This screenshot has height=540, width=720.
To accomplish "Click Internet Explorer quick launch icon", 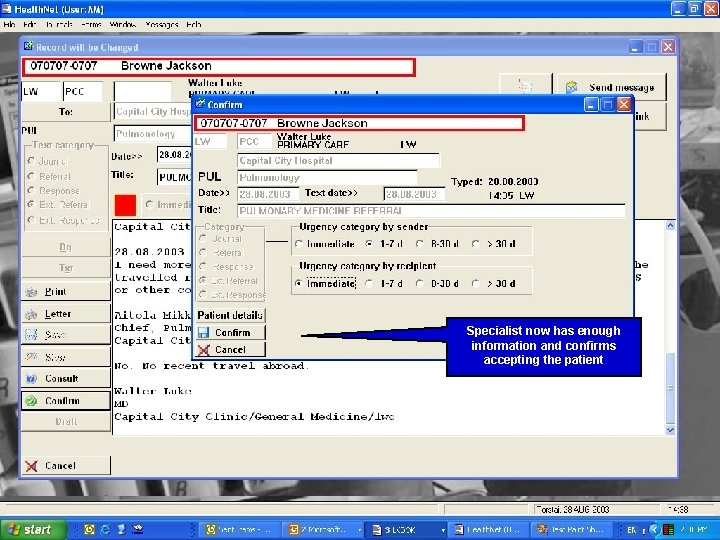I will tap(105, 529).
